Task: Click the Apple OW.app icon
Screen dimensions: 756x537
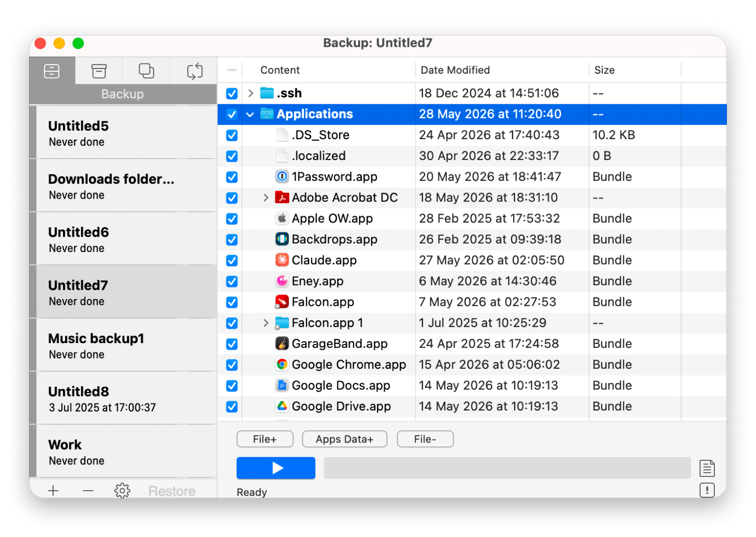Action: [x=282, y=218]
